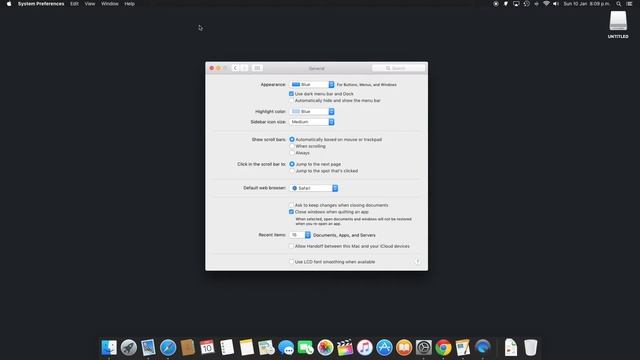This screenshot has height=360, width=640.
Task: Open the Appearance dropdown
Action: pyautogui.click(x=312, y=84)
